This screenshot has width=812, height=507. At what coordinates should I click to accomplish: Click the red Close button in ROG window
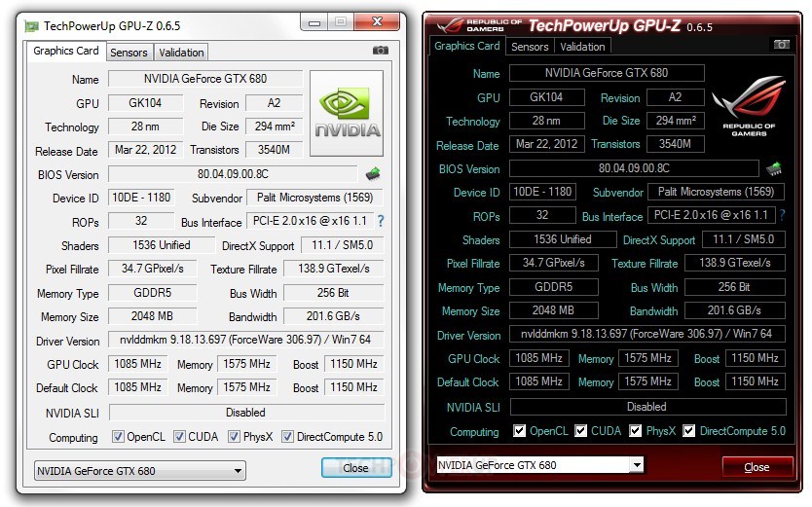click(757, 467)
